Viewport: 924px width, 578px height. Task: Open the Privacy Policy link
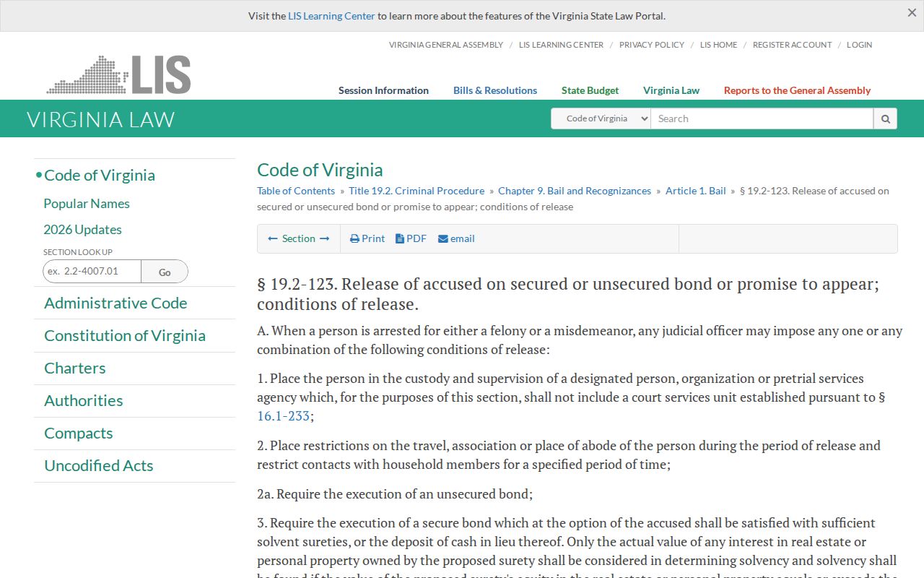652,45
